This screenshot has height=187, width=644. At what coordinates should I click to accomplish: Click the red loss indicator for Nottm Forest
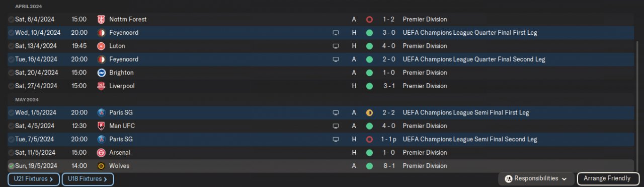[x=369, y=20]
